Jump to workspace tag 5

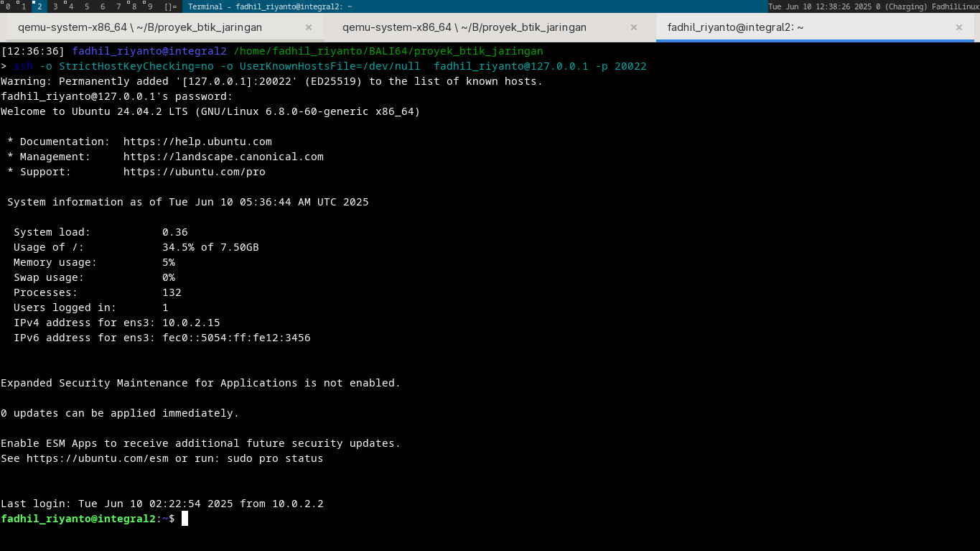(x=87, y=6)
